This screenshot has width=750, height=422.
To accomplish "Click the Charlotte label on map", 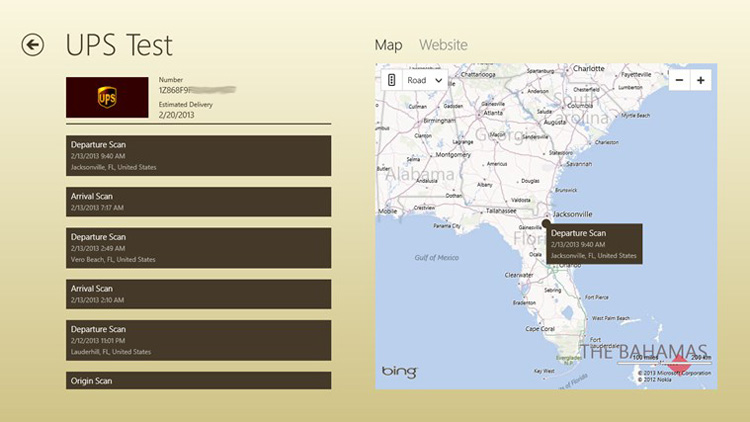I will [x=589, y=68].
